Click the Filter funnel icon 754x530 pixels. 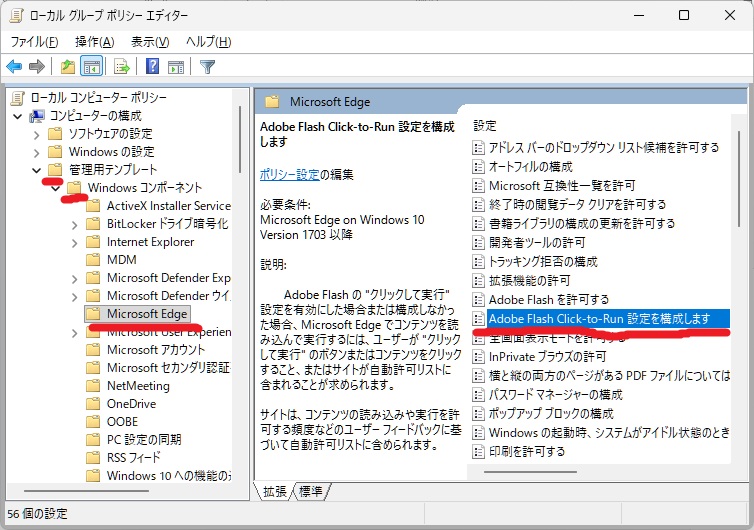tap(207, 67)
